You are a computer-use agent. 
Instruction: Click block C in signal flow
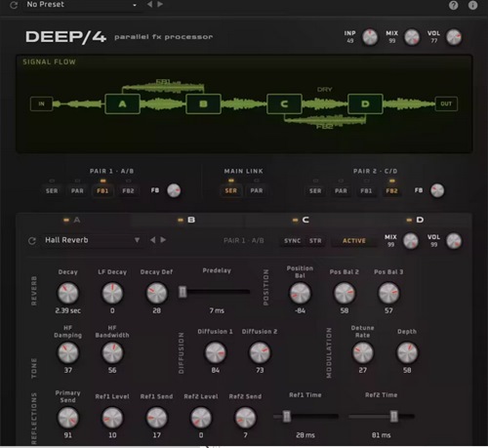click(284, 103)
